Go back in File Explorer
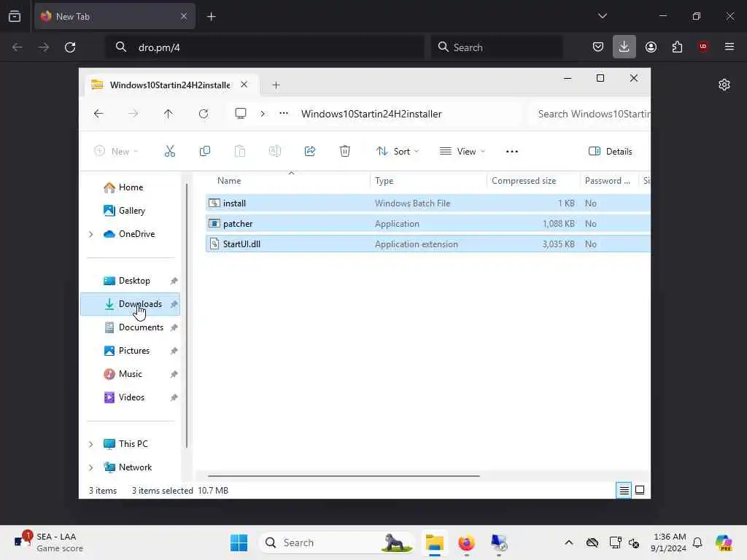This screenshot has width=747, height=560. [98, 114]
